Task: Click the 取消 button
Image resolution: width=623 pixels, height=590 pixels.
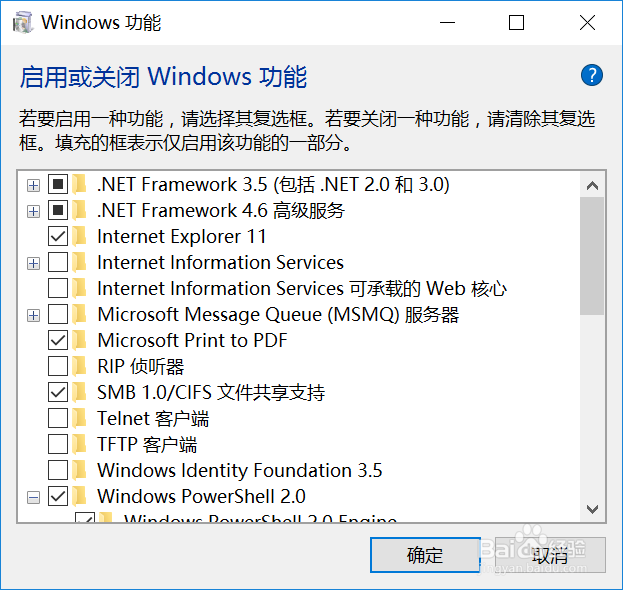Action: click(x=551, y=555)
